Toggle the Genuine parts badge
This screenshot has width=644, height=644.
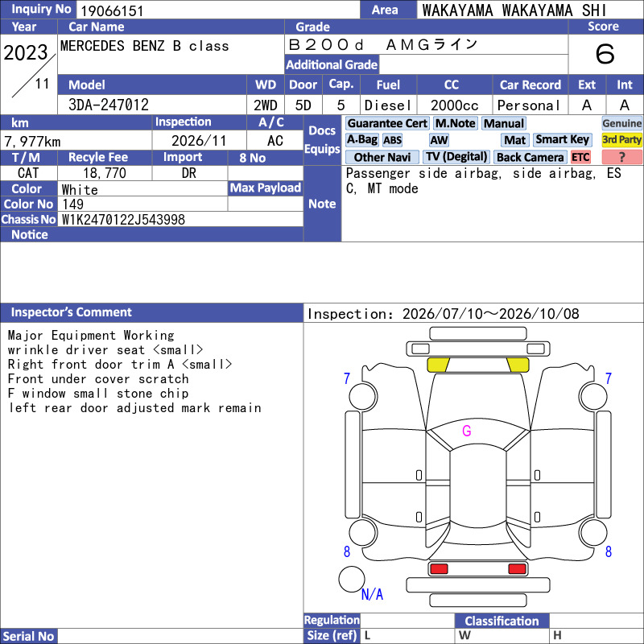(x=621, y=123)
